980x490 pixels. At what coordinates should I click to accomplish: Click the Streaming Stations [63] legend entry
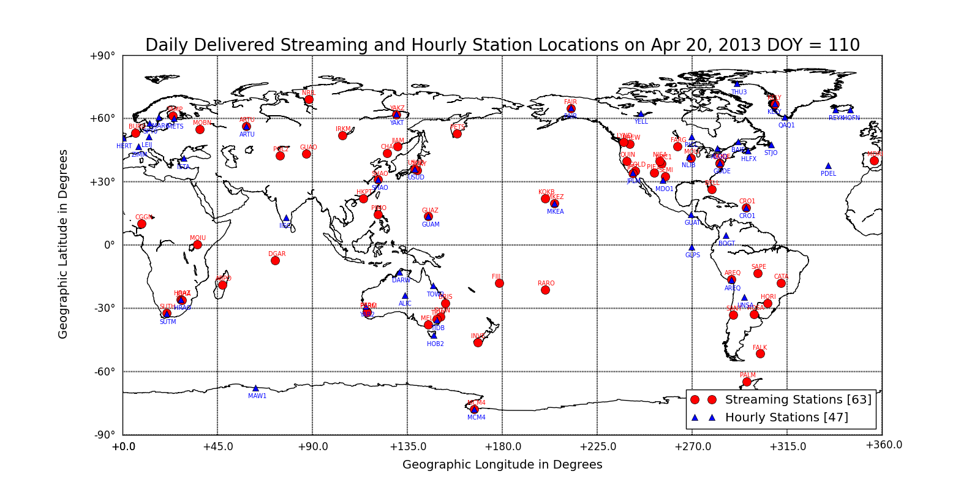(x=797, y=400)
